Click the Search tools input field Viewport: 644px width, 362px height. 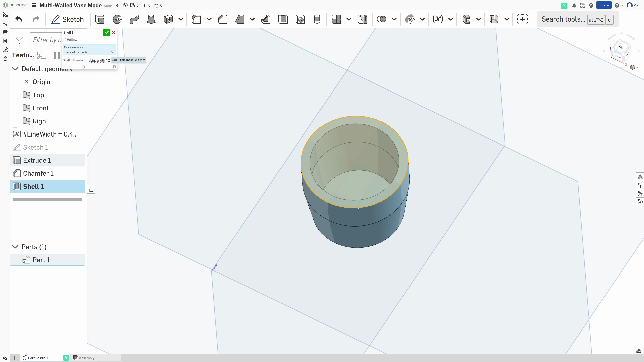pyautogui.click(x=563, y=19)
